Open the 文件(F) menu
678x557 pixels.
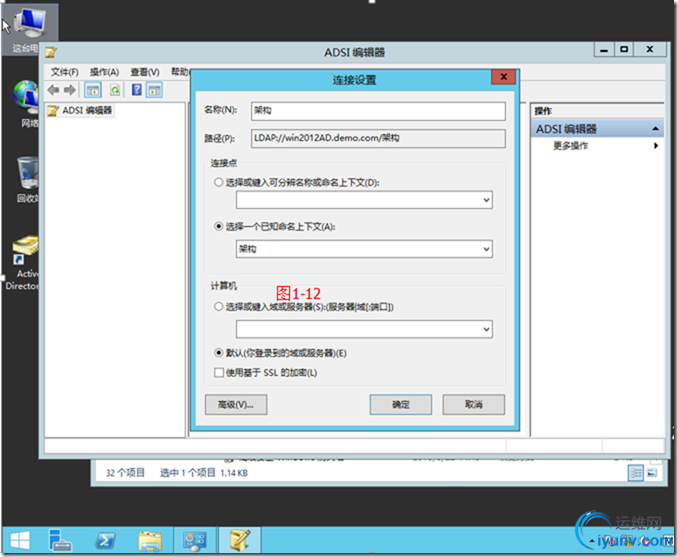[x=65, y=72]
